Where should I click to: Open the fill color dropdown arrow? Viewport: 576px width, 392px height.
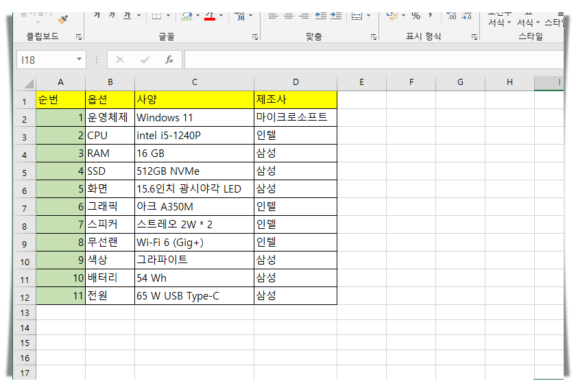coord(197,15)
